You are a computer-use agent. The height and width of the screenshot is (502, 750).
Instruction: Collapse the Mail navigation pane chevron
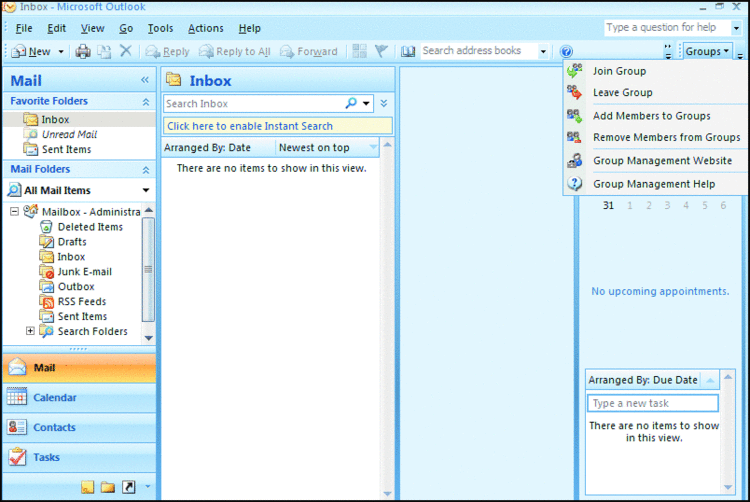tap(145, 80)
